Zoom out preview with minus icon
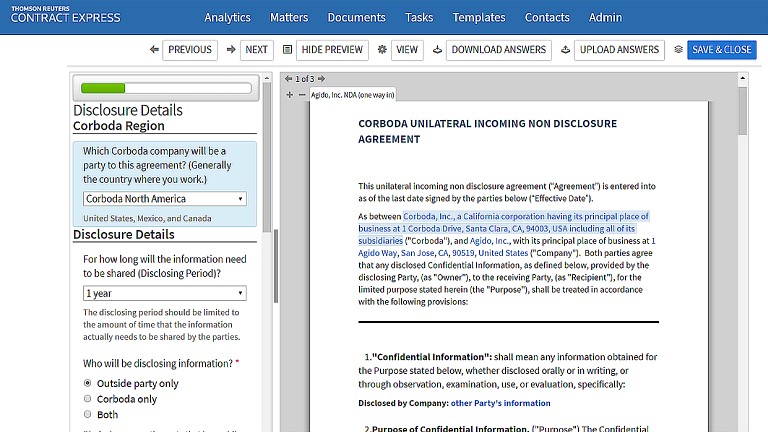Screen dimensions: 768x432 click(x=302, y=95)
